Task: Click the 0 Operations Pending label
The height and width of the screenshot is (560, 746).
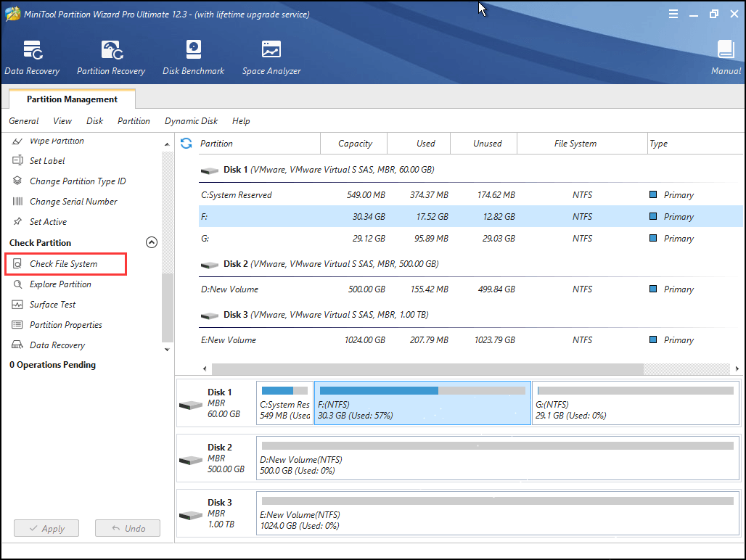Action: click(52, 365)
